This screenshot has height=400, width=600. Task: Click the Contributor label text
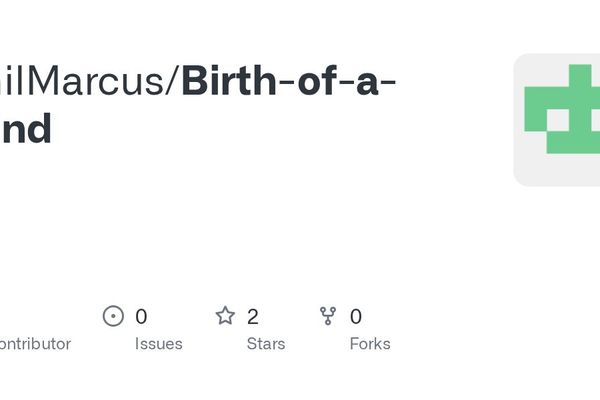tap(35, 344)
